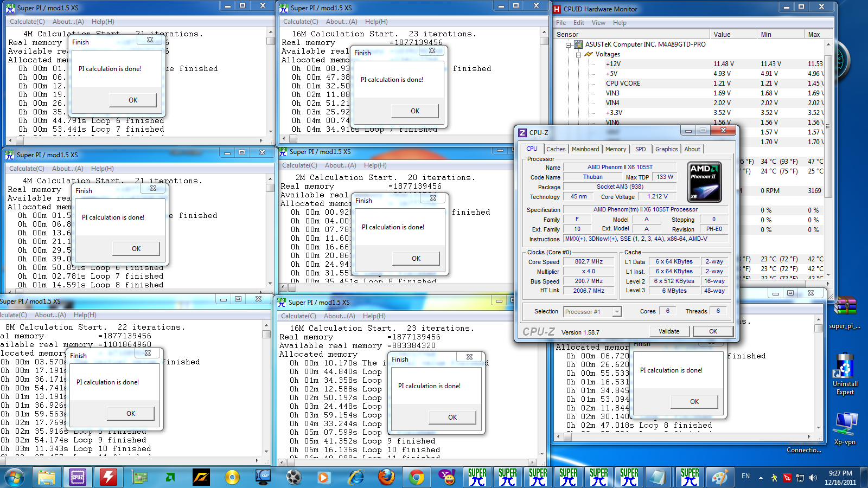
Task: Switch to the SPD tab in CPU-Z
Action: click(x=641, y=149)
